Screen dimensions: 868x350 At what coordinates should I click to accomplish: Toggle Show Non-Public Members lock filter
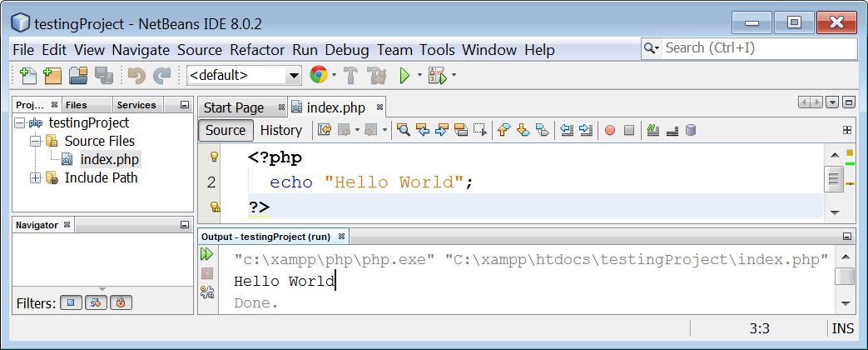pyautogui.click(x=121, y=302)
